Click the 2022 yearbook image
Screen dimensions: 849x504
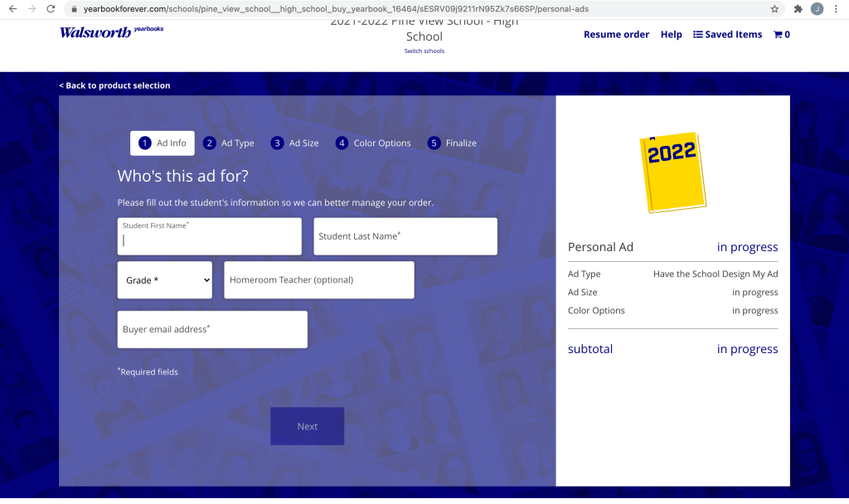[672, 172]
